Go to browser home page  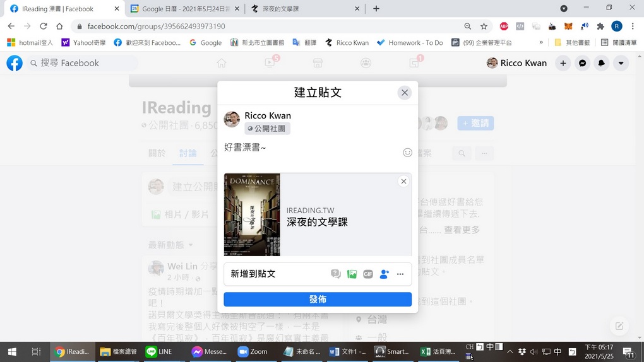pyautogui.click(x=59, y=26)
